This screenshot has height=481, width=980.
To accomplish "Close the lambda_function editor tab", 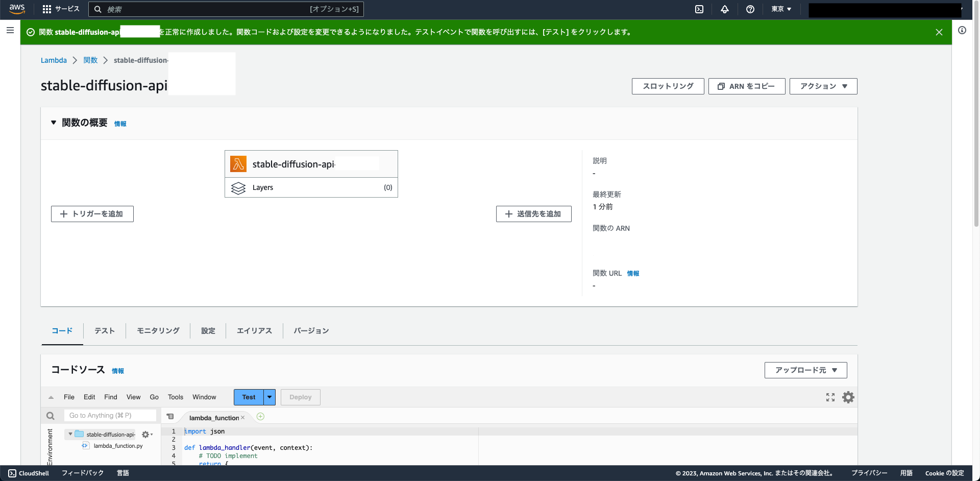I will [x=243, y=418].
